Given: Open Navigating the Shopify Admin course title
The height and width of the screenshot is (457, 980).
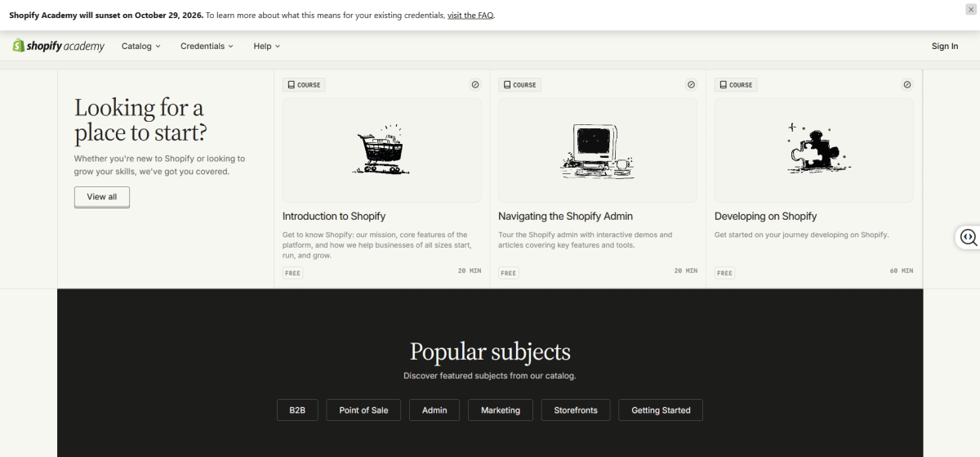Looking at the screenshot, I should (x=566, y=217).
